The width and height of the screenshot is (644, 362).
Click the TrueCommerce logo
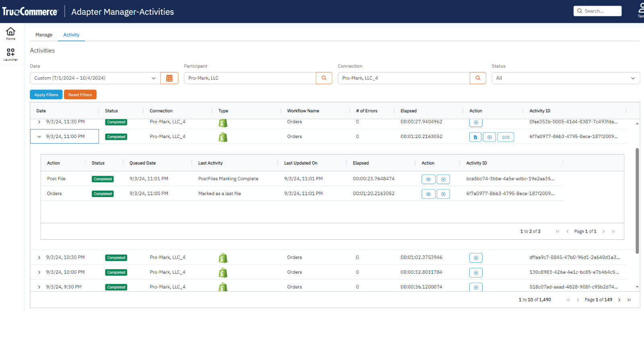(30, 11)
